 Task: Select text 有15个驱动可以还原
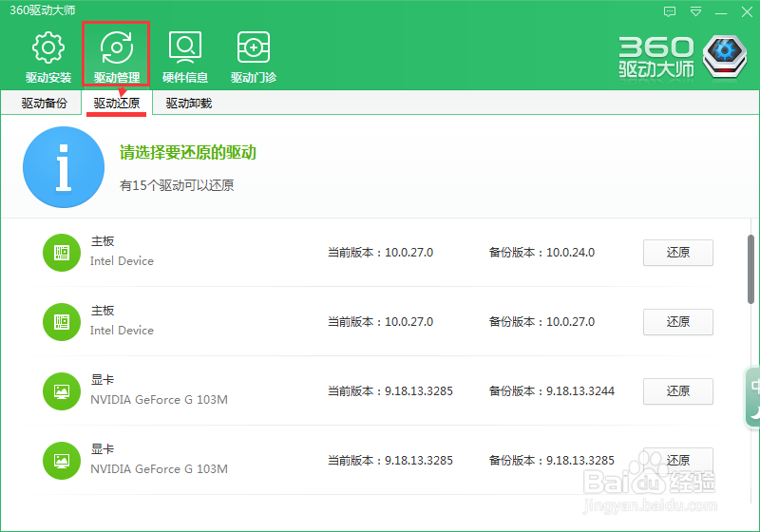pyautogui.click(x=177, y=185)
